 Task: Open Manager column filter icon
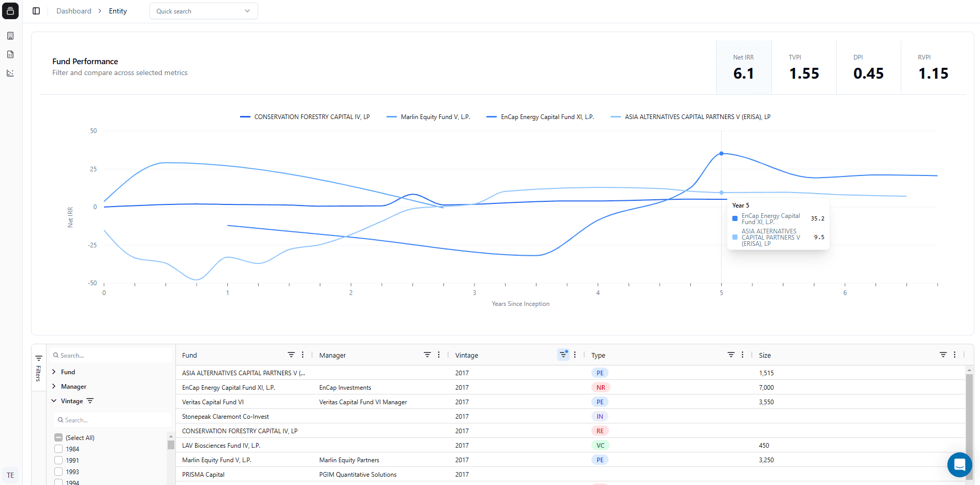pos(427,355)
